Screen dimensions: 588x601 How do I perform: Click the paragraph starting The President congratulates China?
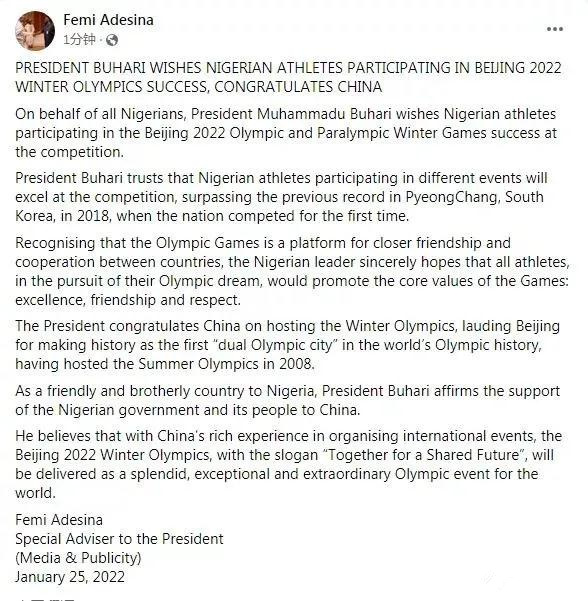click(287, 345)
